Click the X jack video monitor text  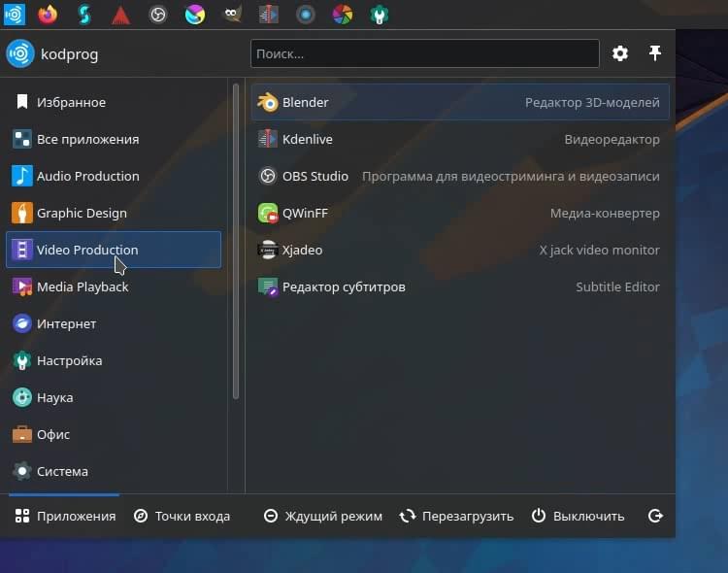(x=599, y=250)
